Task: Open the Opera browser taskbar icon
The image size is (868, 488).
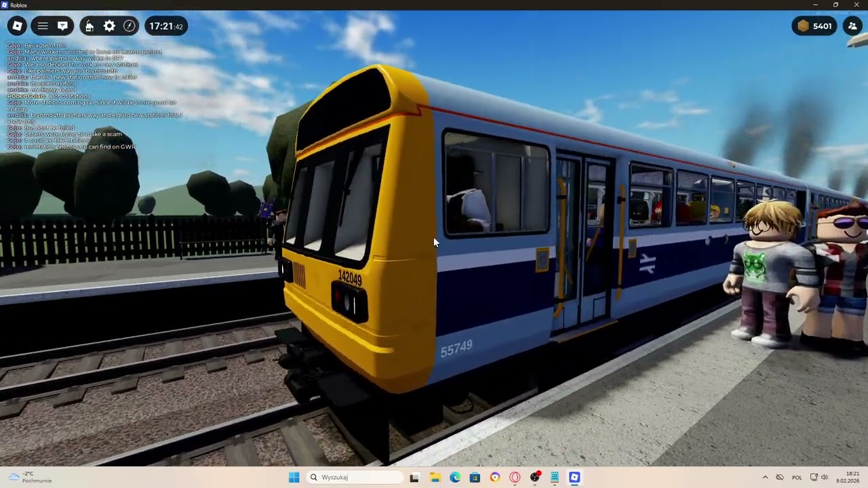Action: (x=515, y=477)
